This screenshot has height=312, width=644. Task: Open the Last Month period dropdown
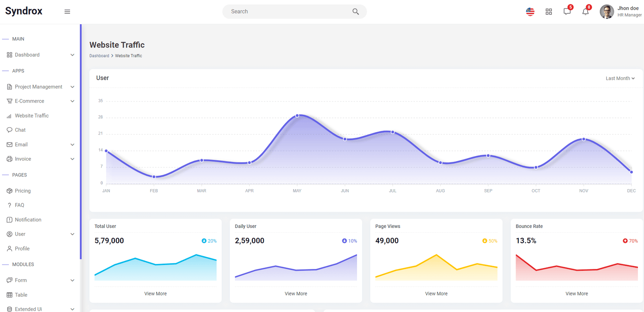[x=620, y=79]
